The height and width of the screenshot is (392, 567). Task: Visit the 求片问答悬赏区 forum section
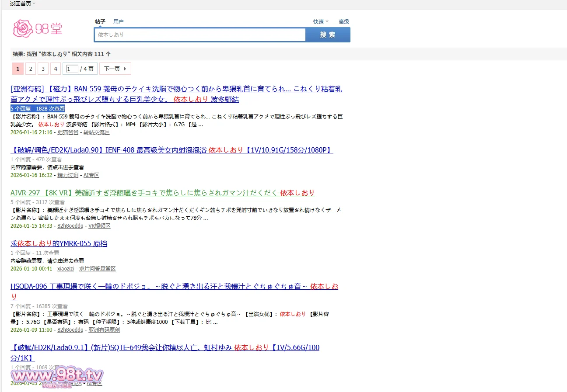tap(97, 269)
